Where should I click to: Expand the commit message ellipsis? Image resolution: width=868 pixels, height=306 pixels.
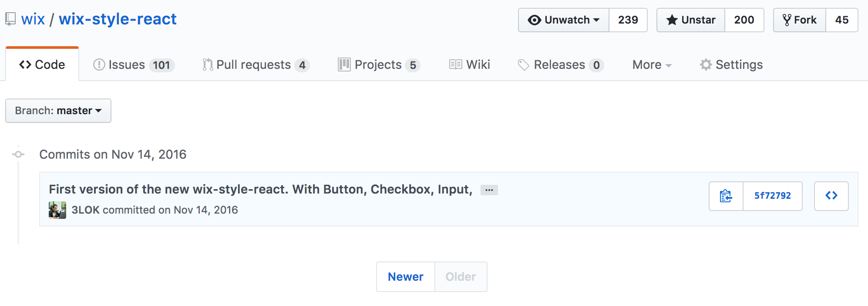click(x=489, y=190)
